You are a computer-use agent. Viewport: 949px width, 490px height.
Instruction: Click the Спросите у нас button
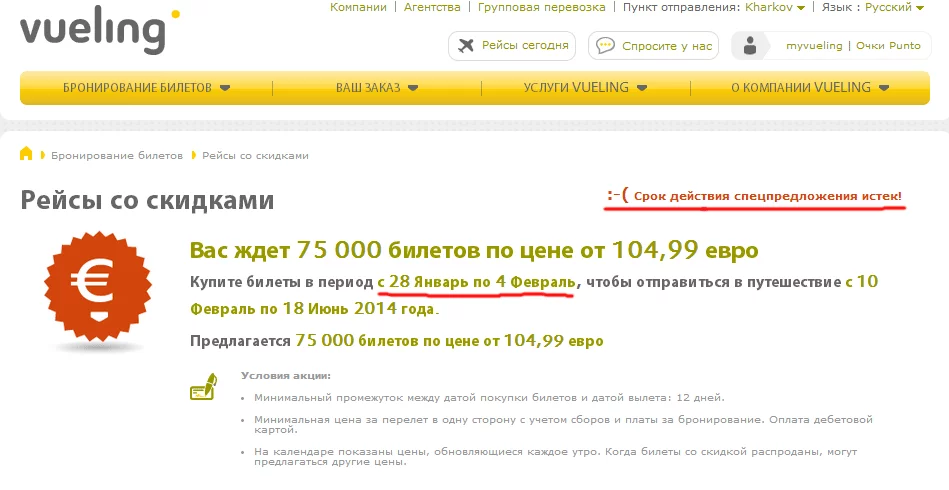(x=654, y=46)
